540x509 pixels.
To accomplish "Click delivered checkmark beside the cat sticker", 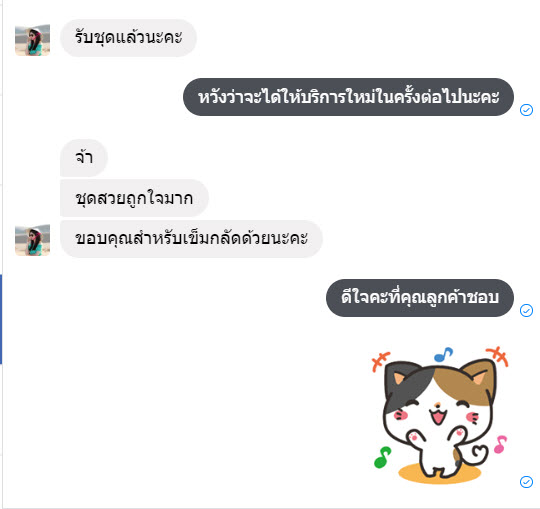I will click(526, 481).
